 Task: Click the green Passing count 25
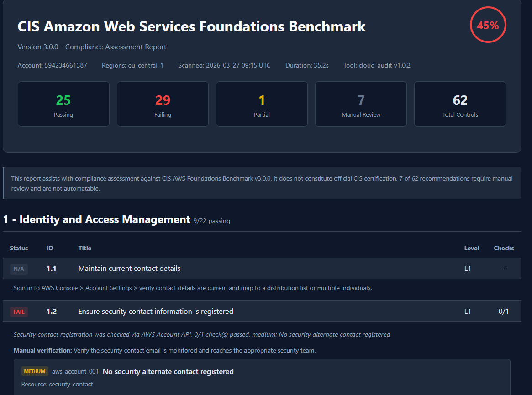[x=63, y=100]
